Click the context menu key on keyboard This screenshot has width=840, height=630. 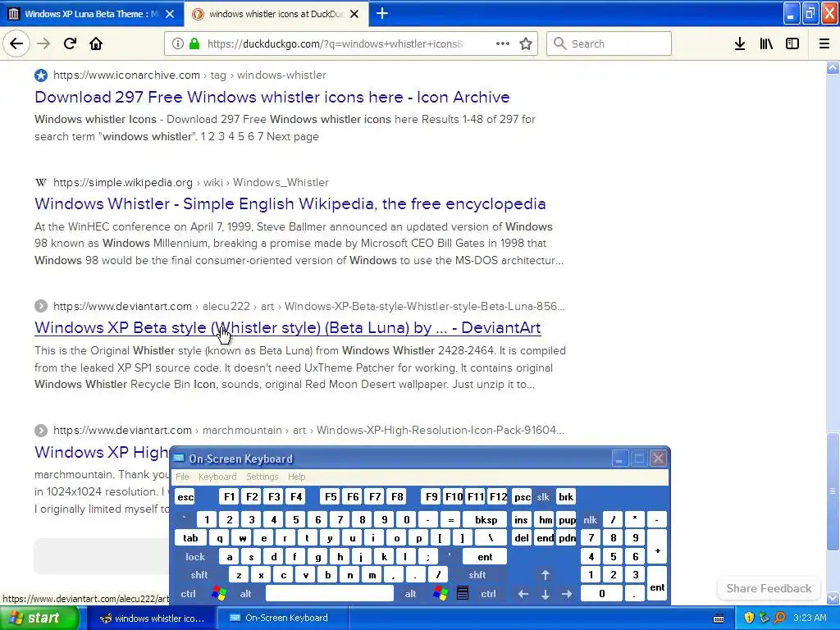pos(463,594)
